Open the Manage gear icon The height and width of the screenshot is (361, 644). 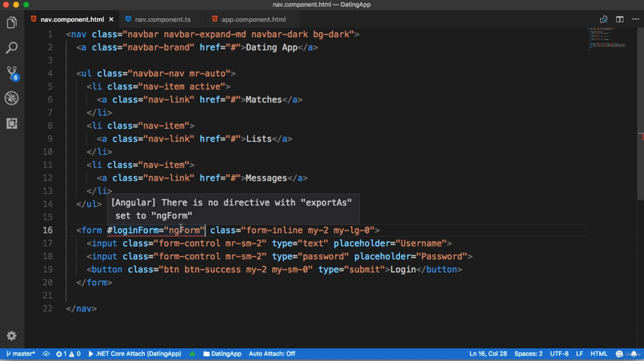click(x=12, y=336)
